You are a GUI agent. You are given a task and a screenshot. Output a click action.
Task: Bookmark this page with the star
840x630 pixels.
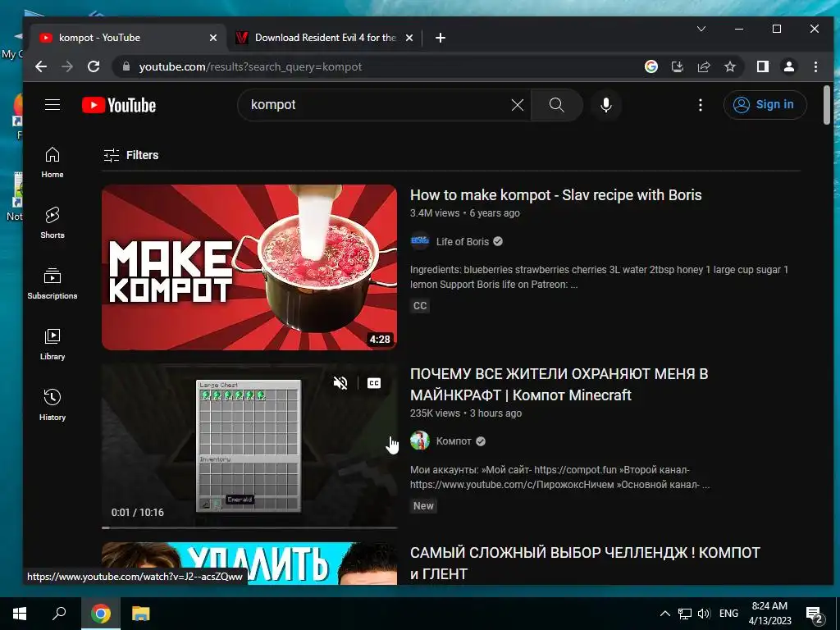730,66
